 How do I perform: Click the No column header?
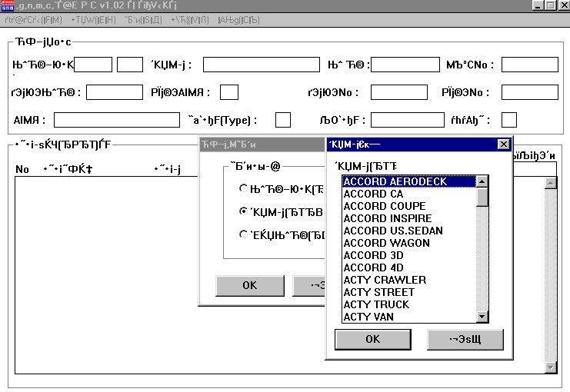(x=22, y=169)
